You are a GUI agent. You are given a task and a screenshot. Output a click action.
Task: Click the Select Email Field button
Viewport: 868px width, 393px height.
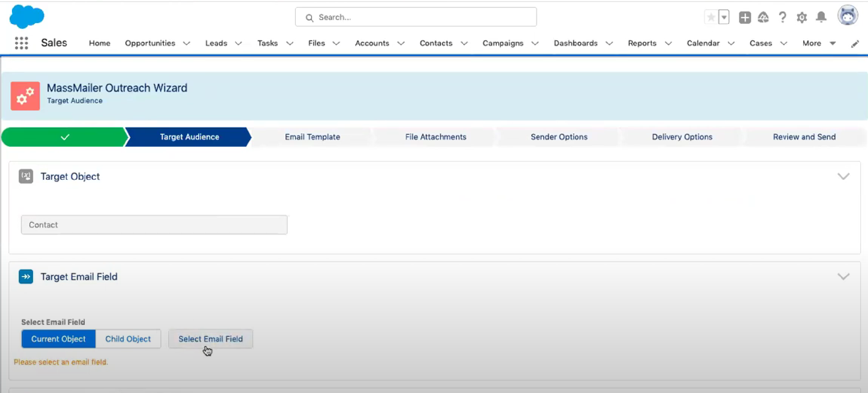(211, 339)
